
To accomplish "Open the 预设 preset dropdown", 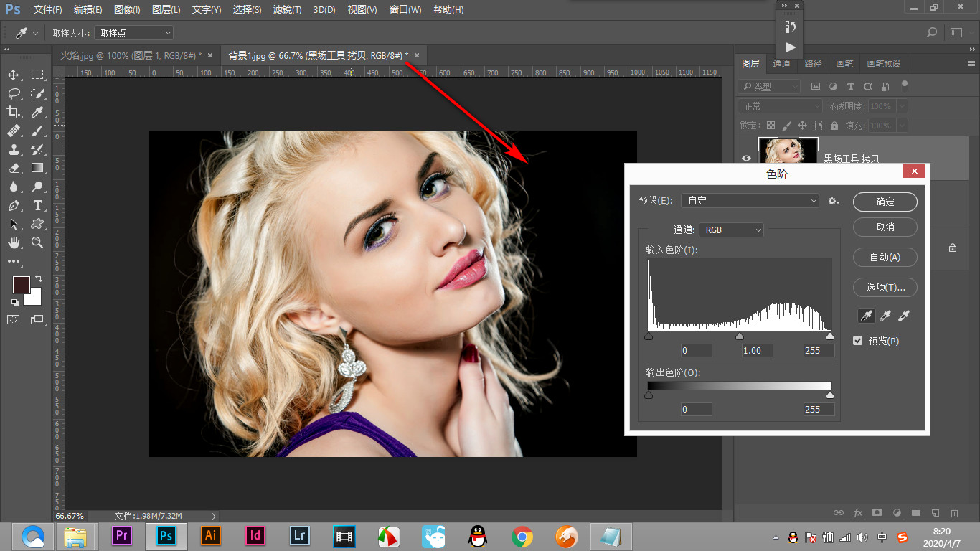I will (x=750, y=201).
